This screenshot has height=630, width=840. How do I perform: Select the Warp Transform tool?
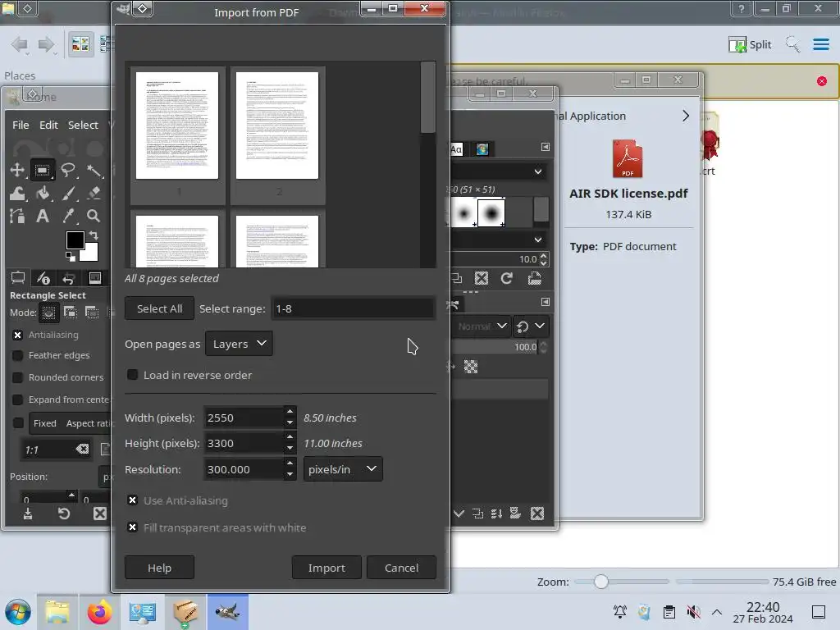coord(17,194)
